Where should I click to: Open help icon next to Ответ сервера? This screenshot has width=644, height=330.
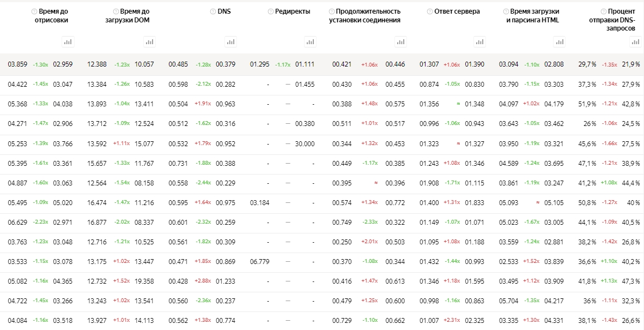click(x=429, y=11)
